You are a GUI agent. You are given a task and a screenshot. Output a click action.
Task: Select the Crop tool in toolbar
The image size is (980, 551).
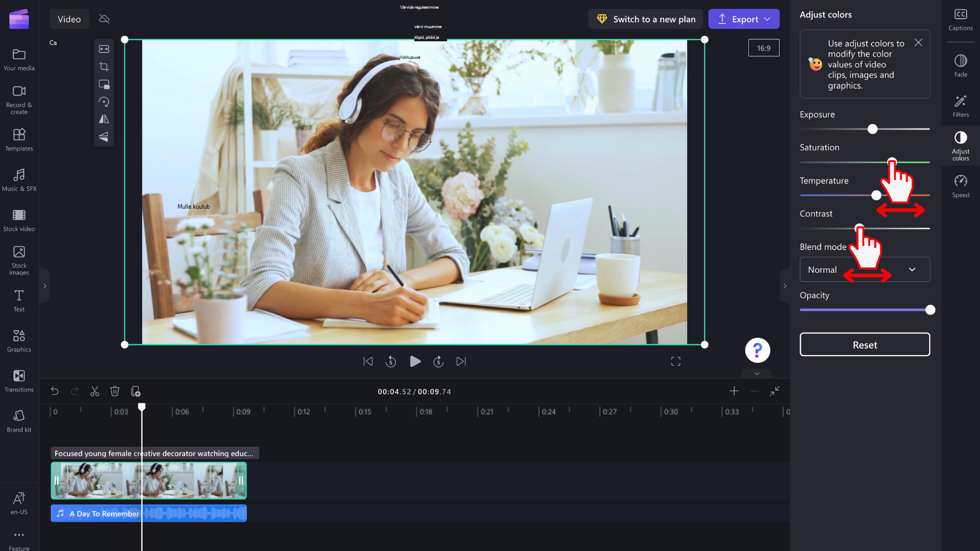click(x=104, y=66)
